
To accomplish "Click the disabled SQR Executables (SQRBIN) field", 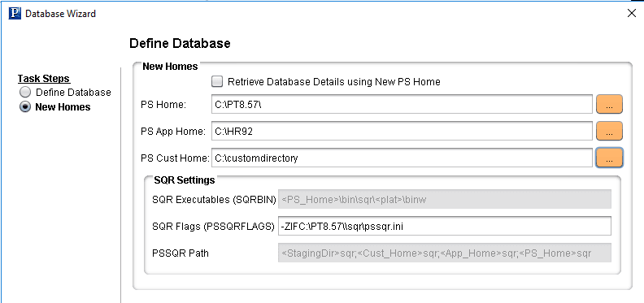I will (x=445, y=200).
